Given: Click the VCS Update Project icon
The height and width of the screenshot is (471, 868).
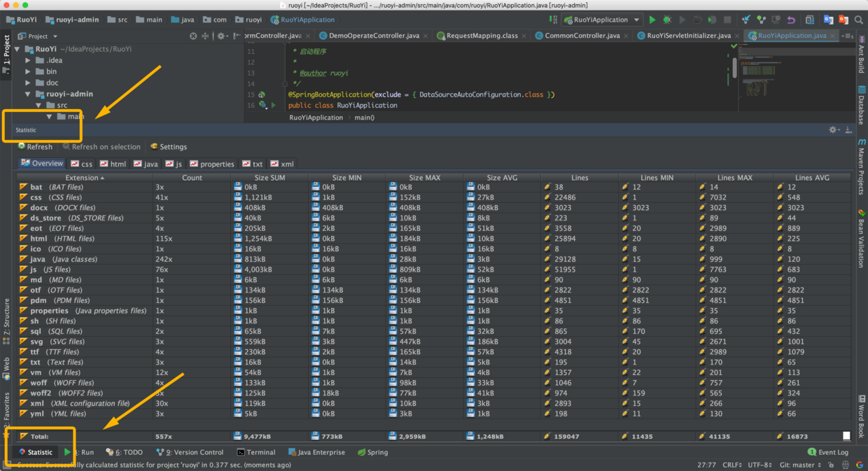Looking at the screenshot, I should [x=746, y=20].
